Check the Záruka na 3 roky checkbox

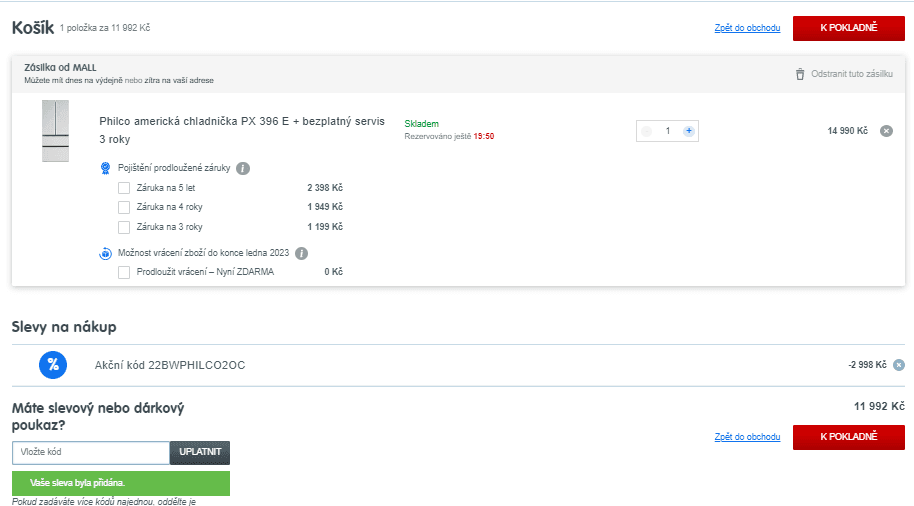[x=124, y=227]
